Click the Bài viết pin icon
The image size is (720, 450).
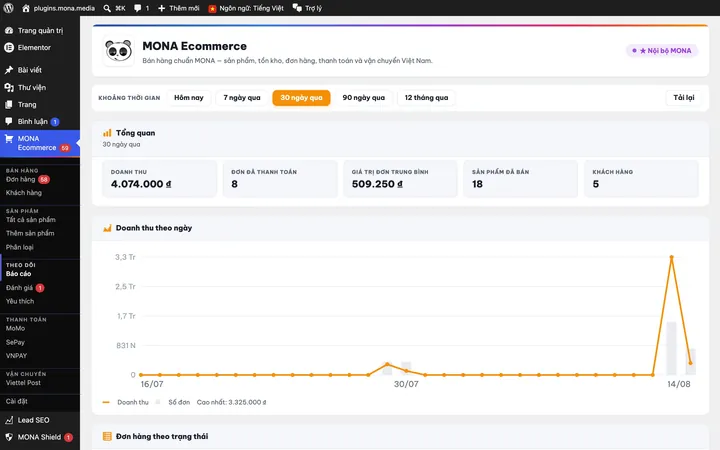click(x=9, y=70)
